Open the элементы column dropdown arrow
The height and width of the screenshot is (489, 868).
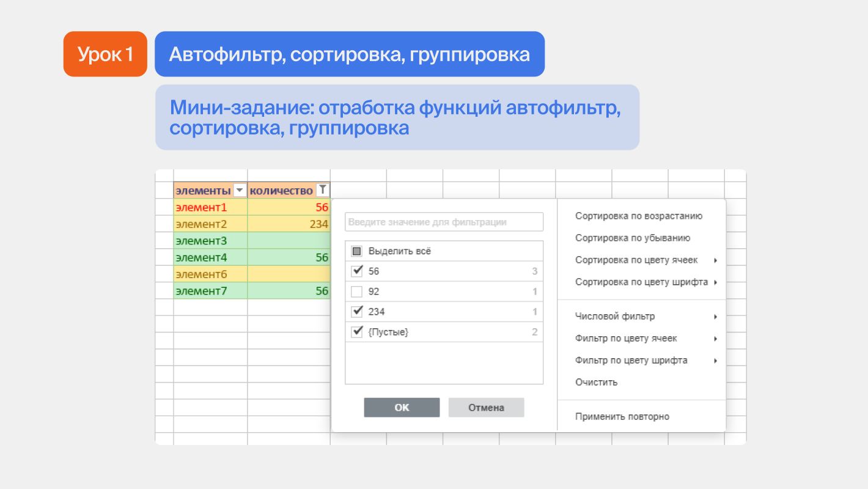(240, 190)
